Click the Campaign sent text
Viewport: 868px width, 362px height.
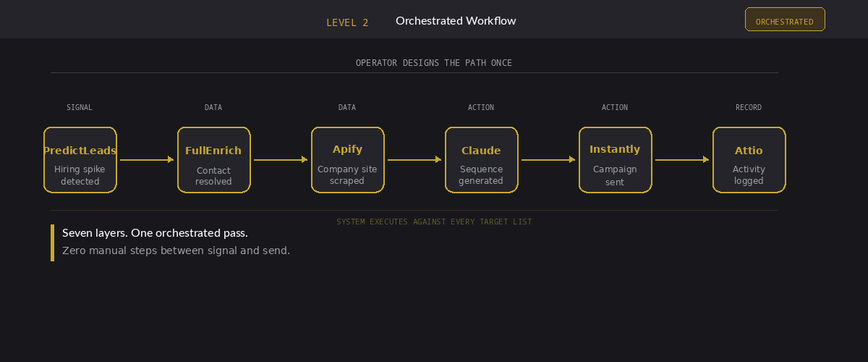tap(615, 176)
